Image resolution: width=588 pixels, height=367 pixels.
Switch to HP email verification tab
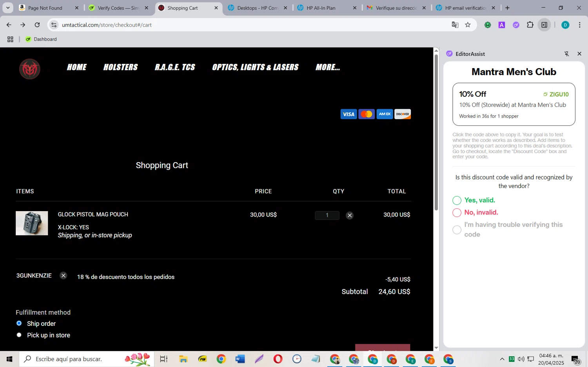click(x=466, y=8)
